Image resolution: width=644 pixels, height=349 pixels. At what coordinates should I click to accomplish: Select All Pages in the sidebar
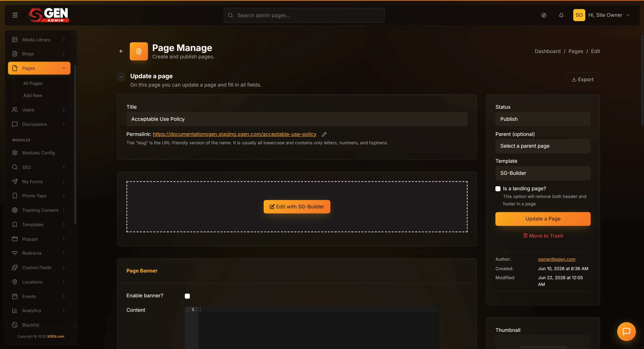coord(33,83)
